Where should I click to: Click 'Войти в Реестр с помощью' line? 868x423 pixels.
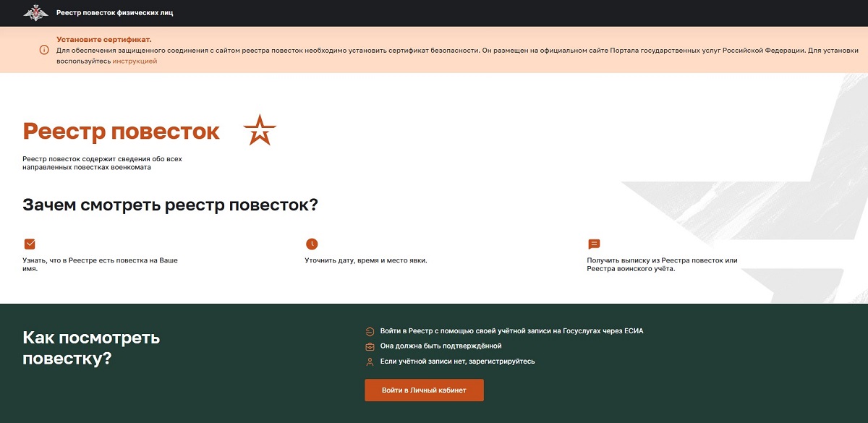coord(511,331)
